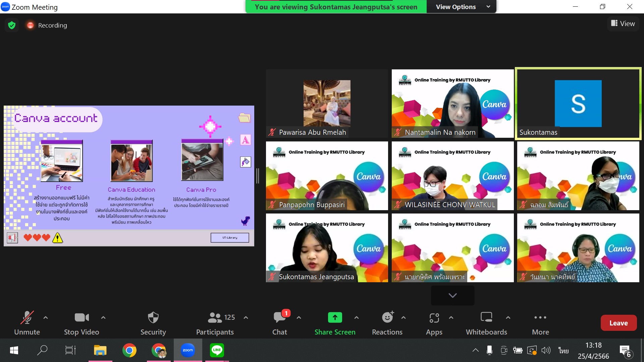The height and width of the screenshot is (362, 644).
Task: Open Google Chrome from taskbar
Action: 129,351
